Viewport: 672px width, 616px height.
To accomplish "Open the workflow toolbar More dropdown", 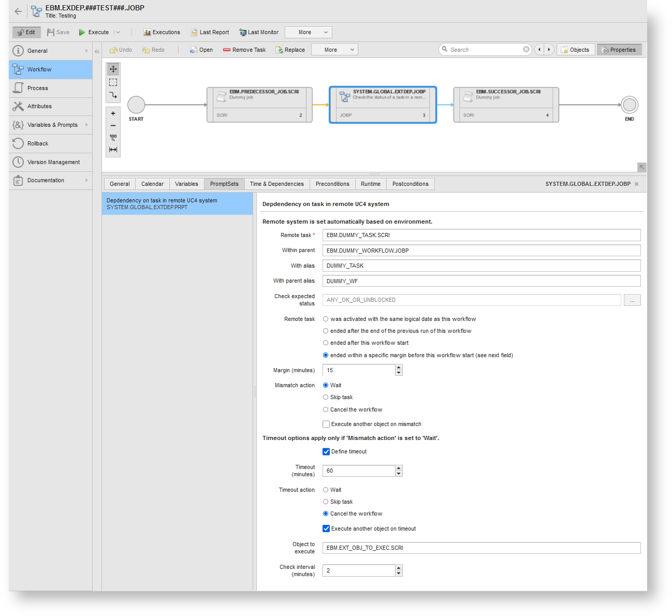I will pyautogui.click(x=334, y=50).
